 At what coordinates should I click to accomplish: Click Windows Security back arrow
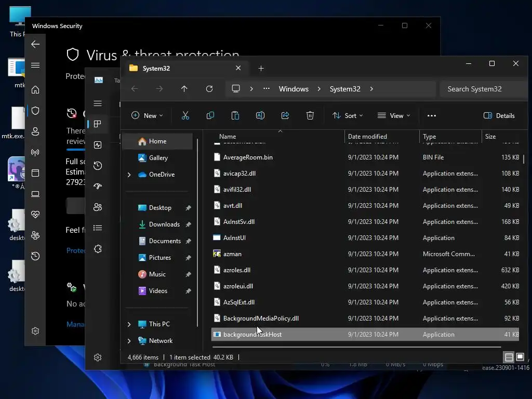35,44
